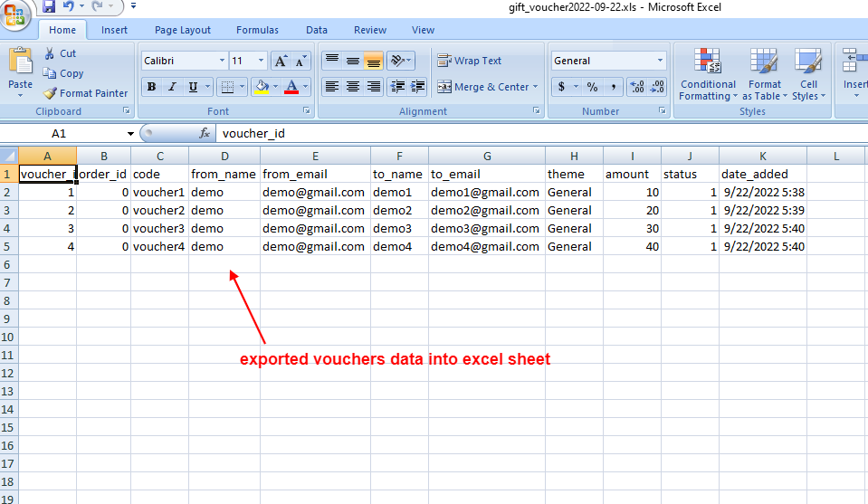Toggle Wrap Text for the cell
868x504 pixels.
469,61
